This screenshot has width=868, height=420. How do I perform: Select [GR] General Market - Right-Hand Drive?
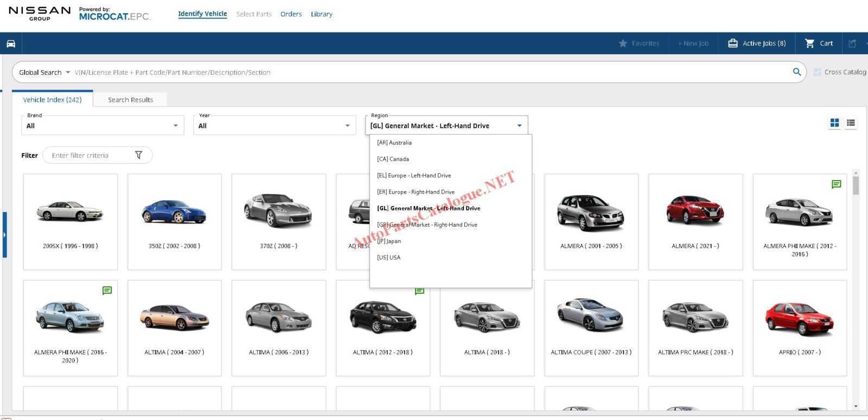pos(450,225)
